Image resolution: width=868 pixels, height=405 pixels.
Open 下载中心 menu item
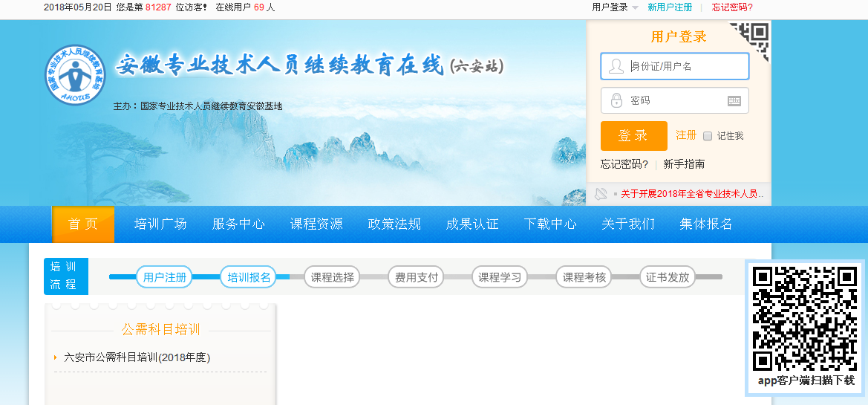(x=550, y=224)
